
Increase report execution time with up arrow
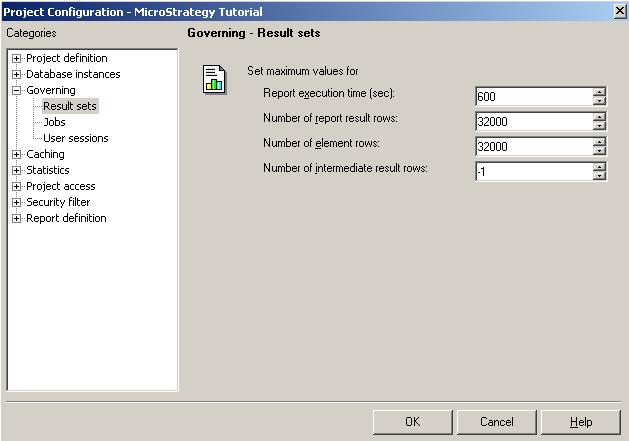click(599, 92)
